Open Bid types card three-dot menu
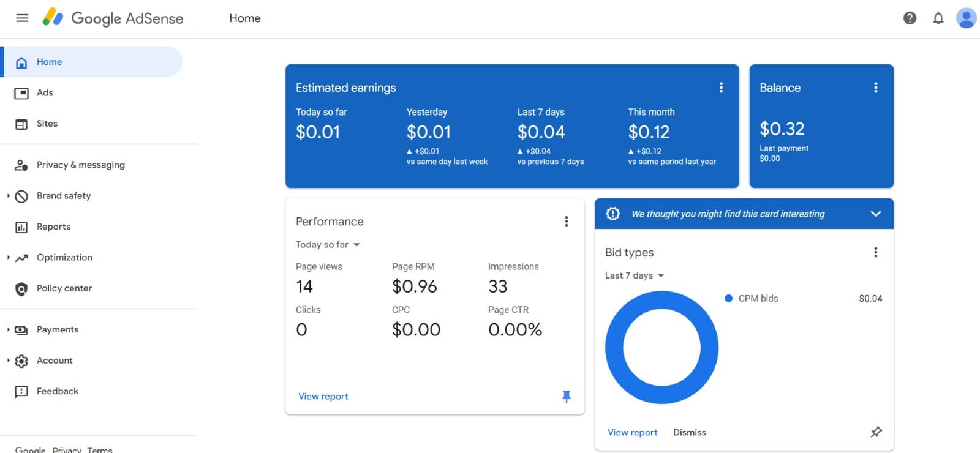Viewport: 980px width, 453px height. [x=876, y=252]
